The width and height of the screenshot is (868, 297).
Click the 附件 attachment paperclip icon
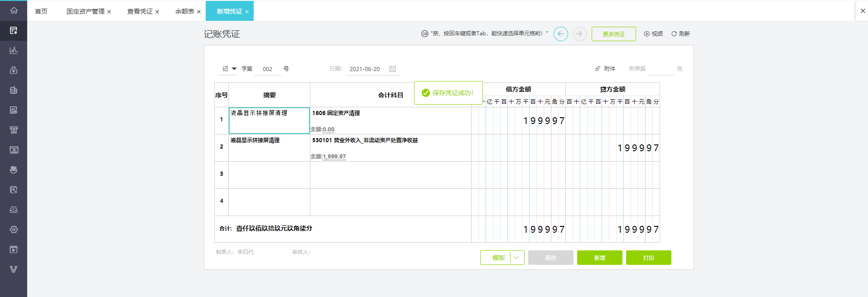(598, 69)
